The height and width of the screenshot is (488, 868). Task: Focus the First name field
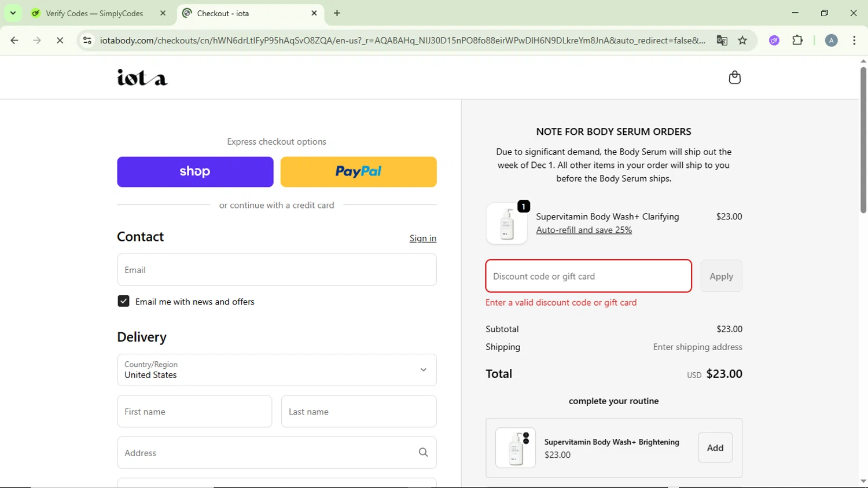pyautogui.click(x=194, y=412)
